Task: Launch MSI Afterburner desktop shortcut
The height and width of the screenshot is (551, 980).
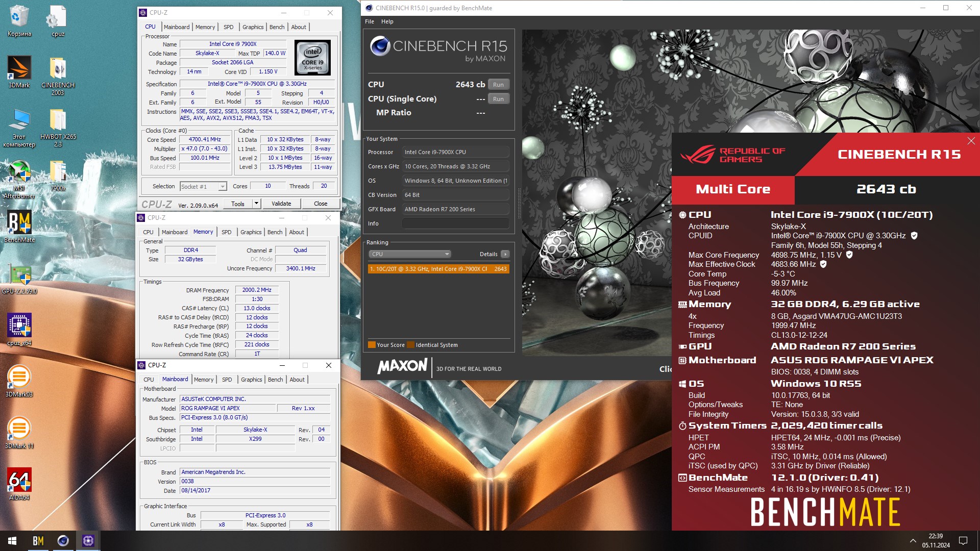Action: tap(19, 179)
